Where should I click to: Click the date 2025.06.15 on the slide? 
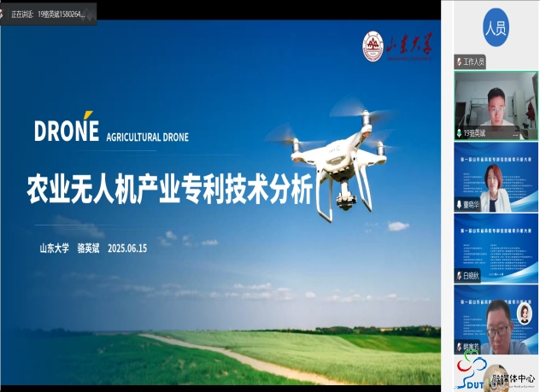pos(127,249)
